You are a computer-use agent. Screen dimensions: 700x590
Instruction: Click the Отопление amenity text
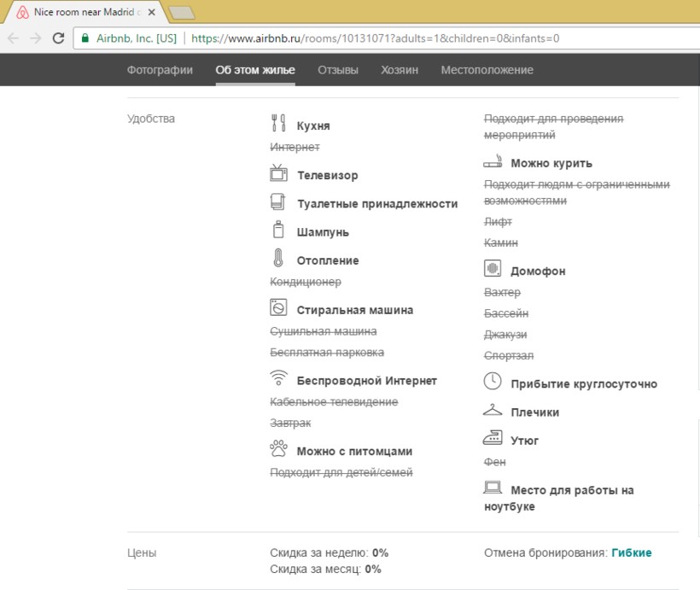pos(328,260)
